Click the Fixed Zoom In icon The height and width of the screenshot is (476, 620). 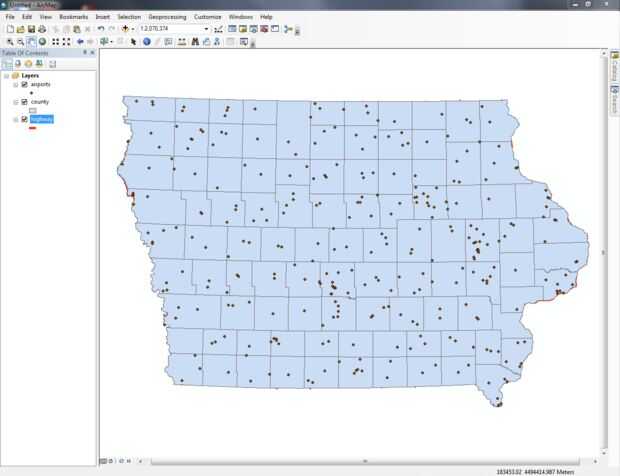pyautogui.click(x=56, y=42)
